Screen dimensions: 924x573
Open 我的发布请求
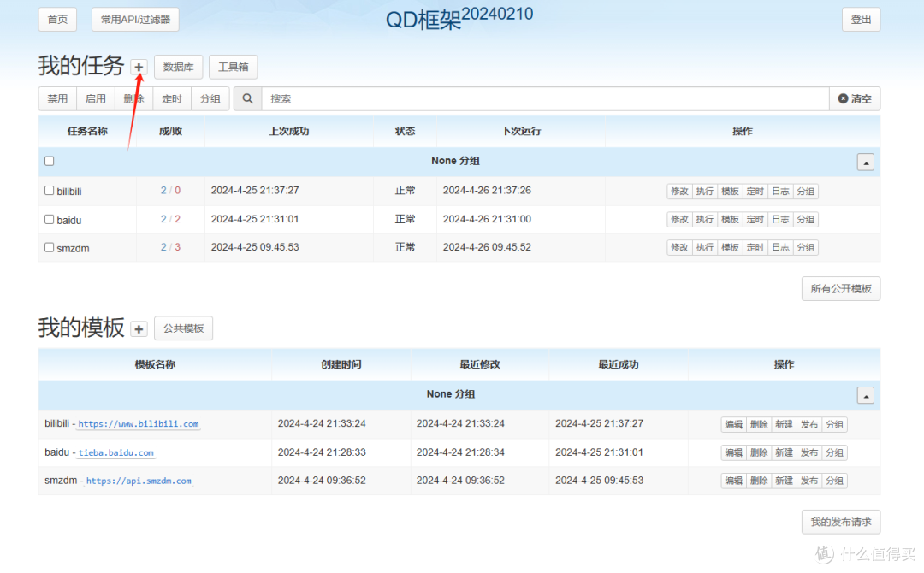pos(841,522)
